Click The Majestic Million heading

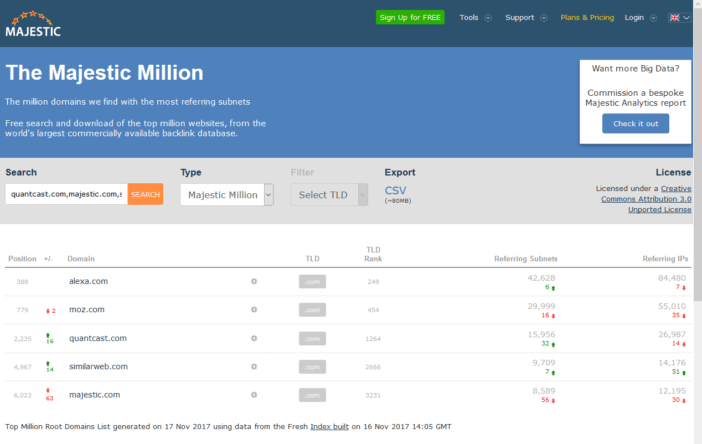point(104,73)
